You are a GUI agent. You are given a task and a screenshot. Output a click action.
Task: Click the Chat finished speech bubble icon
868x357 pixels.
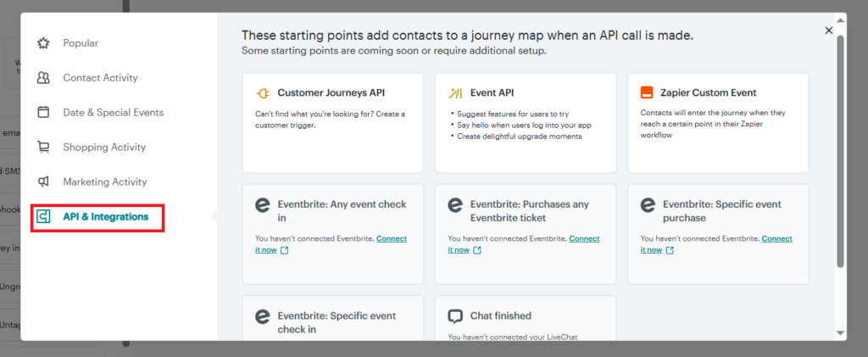[x=455, y=316]
